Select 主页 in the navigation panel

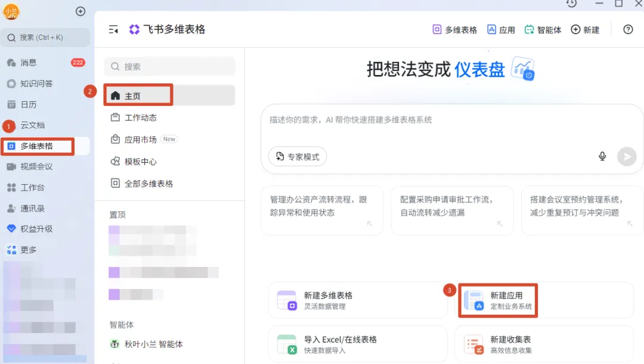coord(169,95)
